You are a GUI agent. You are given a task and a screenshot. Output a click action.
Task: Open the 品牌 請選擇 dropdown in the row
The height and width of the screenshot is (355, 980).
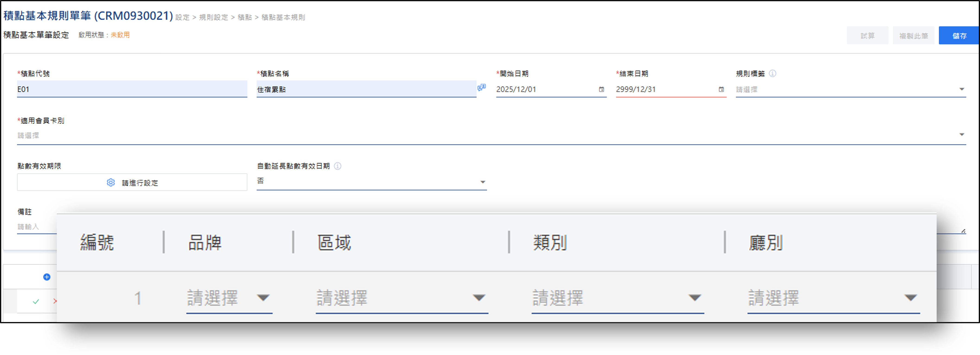tap(264, 298)
